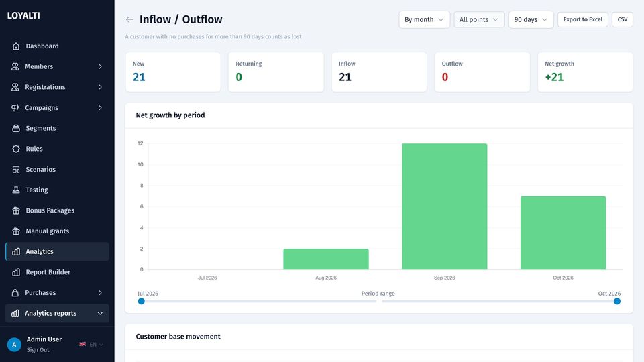Click the LOYALTI logo
Viewport: 644px width, 362px height.
pos(23,15)
